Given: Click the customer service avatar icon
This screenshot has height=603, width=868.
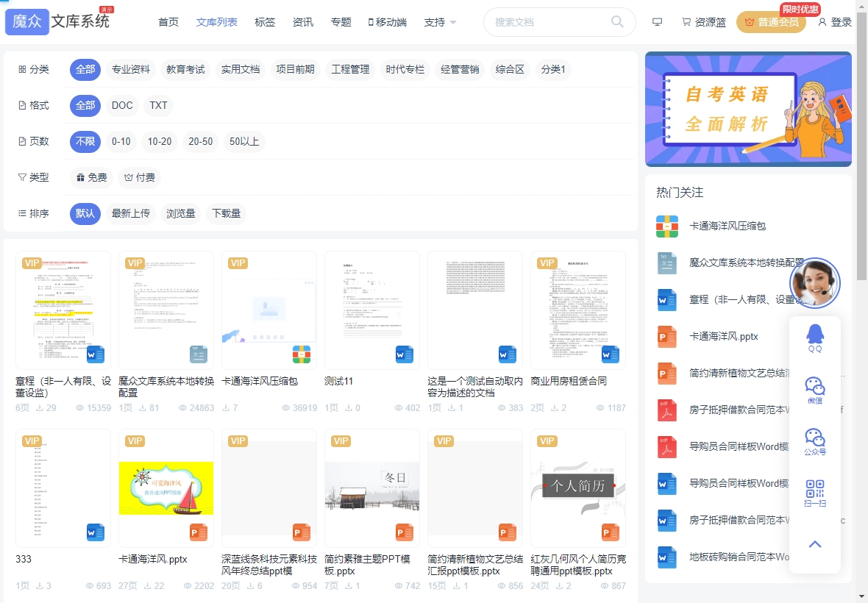Looking at the screenshot, I should tap(815, 283).
